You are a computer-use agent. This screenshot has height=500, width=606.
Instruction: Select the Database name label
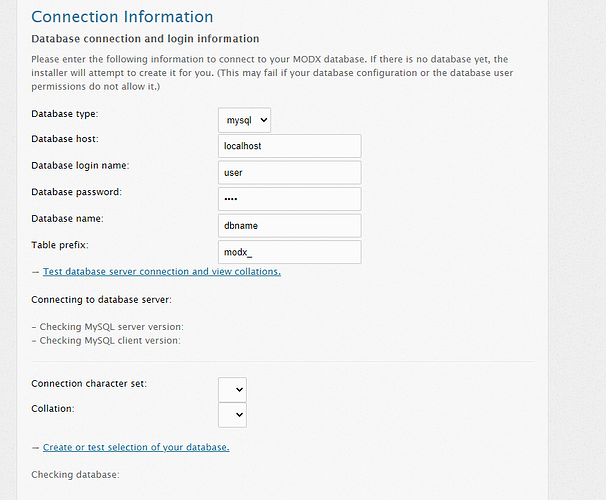tap(67, 219)
